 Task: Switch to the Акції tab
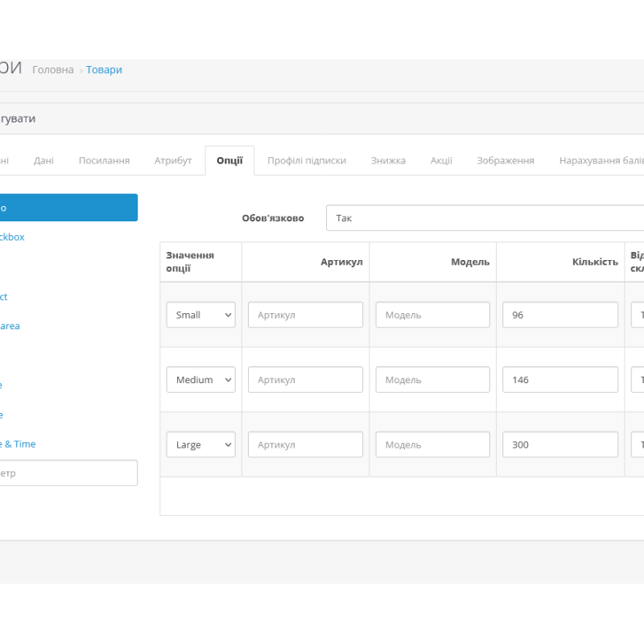[x=441, y=160]
